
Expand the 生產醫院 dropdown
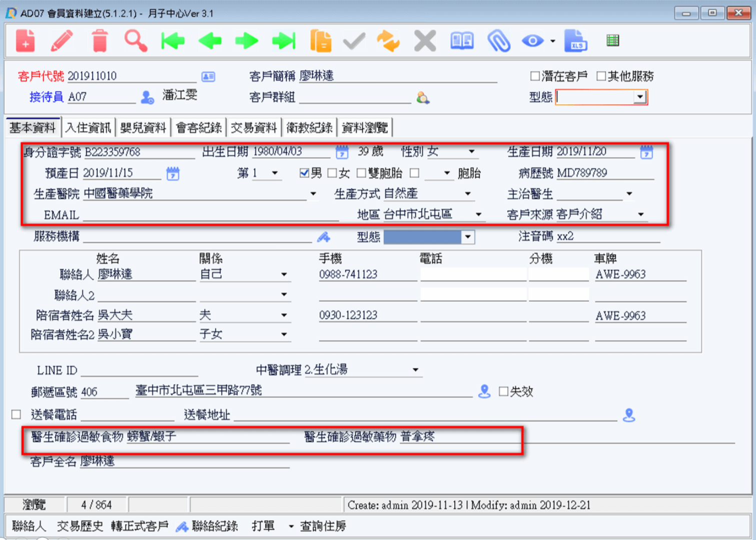coord(313,193)
